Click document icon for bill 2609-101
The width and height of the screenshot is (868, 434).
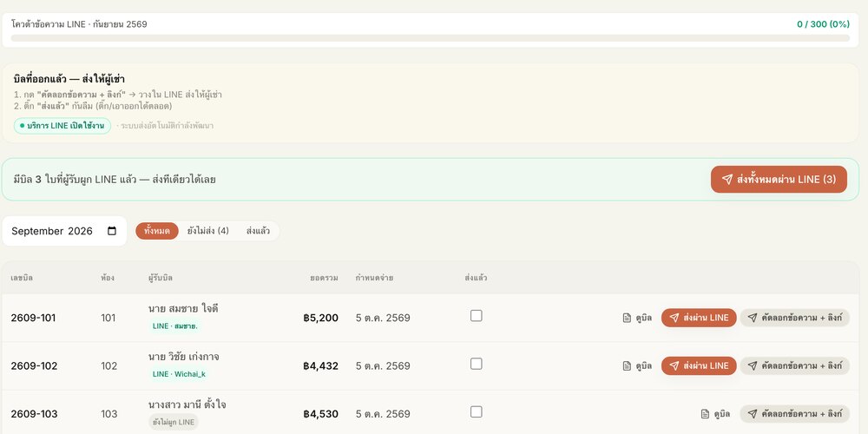627,318
